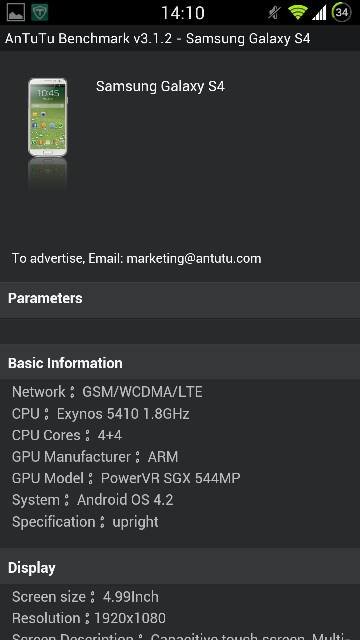Select the Display section header

pyautogui.click(x=180, y=568)
